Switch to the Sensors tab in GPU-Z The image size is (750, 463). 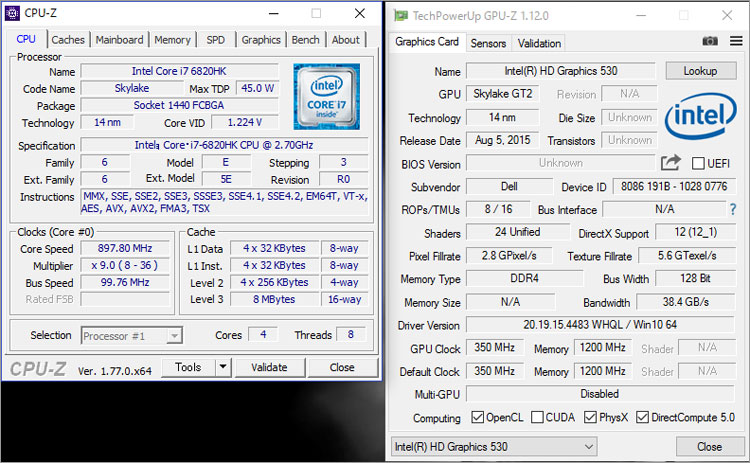pos(488,44)
